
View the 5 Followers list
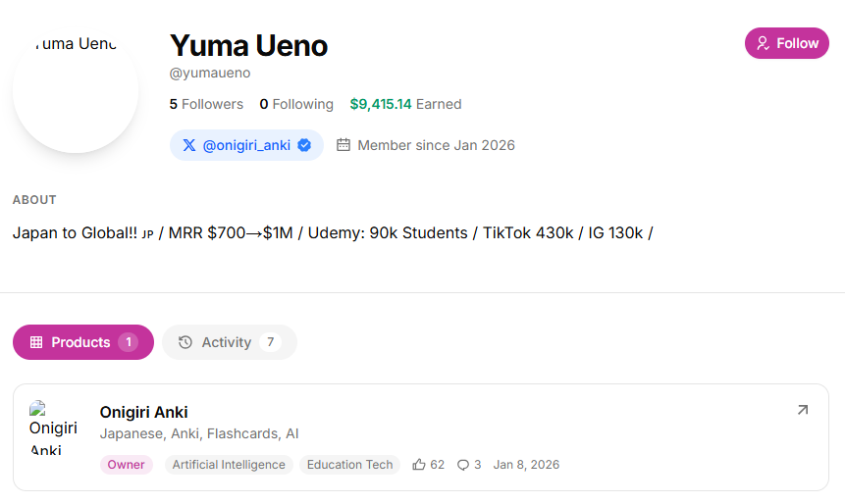(x=206, y=104)
